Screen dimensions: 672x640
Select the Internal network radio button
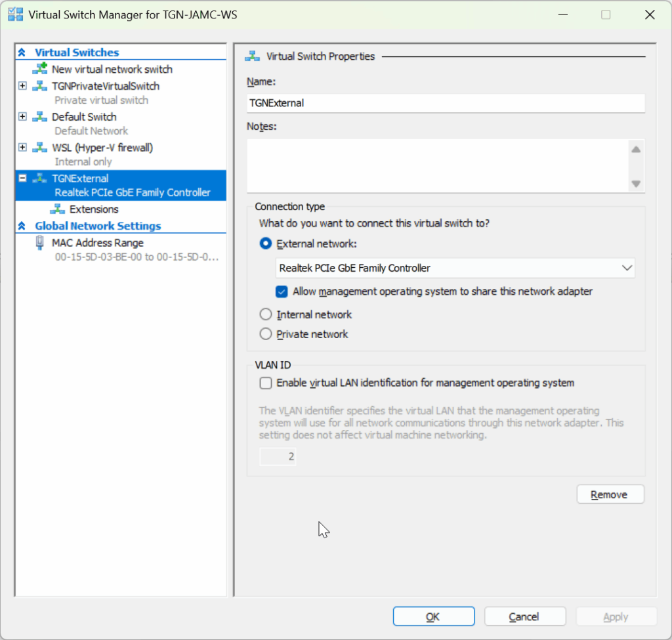pos(266,314)
